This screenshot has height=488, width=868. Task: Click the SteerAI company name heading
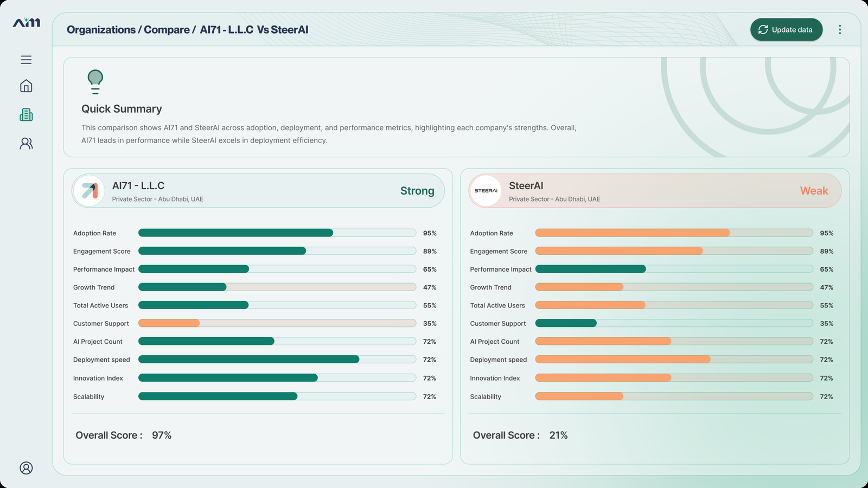pos(526,185)
